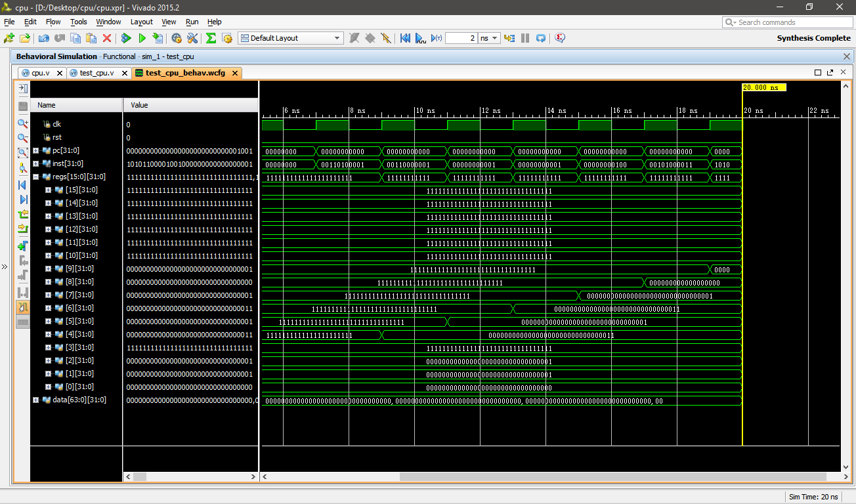
Task: Expand the pc[31:0] signal
Action: (36, 150)
